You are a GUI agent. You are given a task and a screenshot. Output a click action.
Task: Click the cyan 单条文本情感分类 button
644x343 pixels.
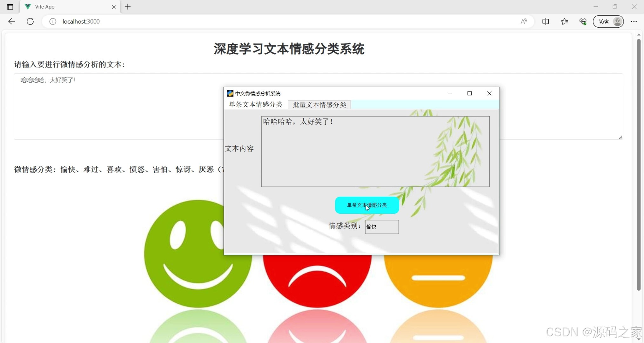coord(367,205)
